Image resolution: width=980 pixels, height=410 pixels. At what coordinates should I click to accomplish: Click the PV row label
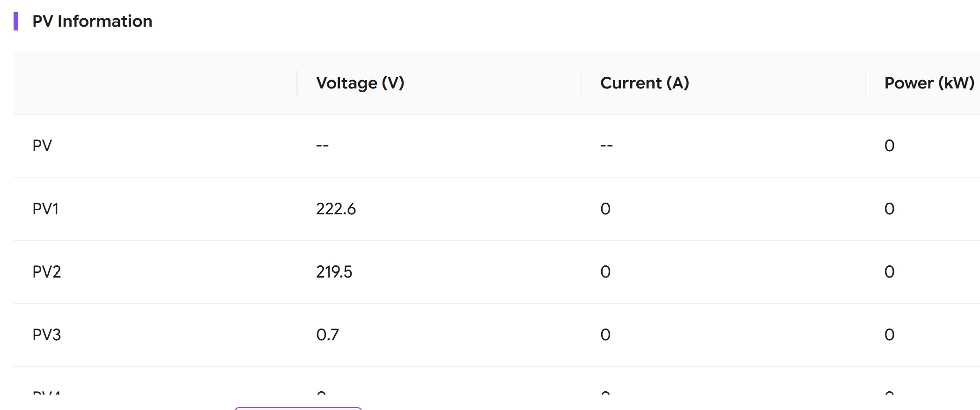[42, 146]
